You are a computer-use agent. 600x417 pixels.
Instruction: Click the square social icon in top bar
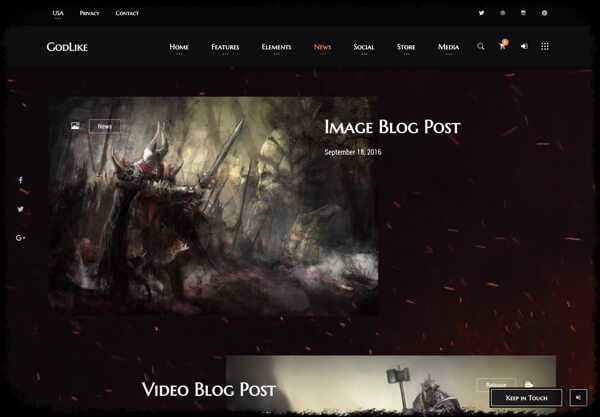point(523,13)
